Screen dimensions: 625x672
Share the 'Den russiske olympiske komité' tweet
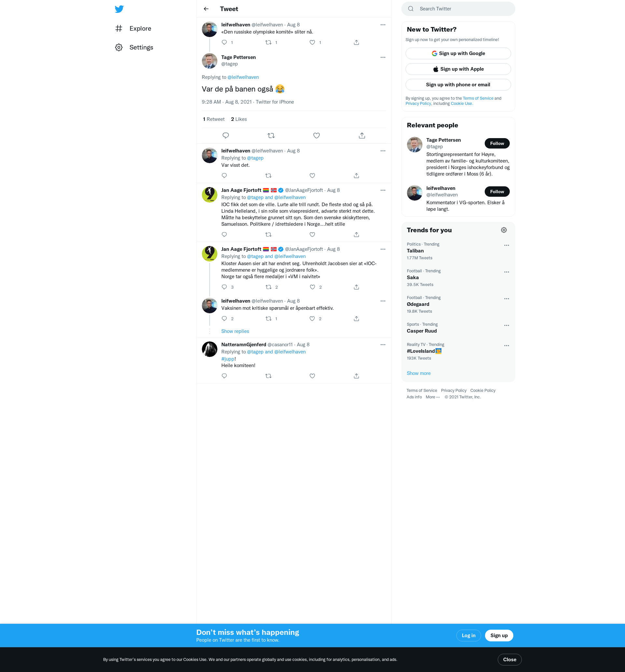tap(356, 43)
